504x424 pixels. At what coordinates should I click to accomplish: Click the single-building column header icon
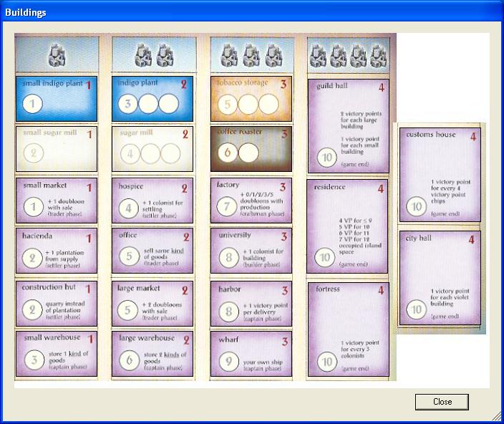(x=57, y=55)
